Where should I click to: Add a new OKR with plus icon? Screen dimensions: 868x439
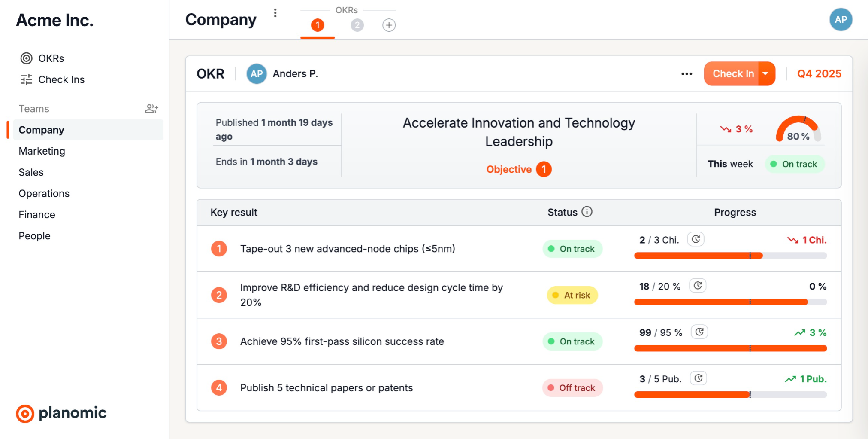point(389,25)
